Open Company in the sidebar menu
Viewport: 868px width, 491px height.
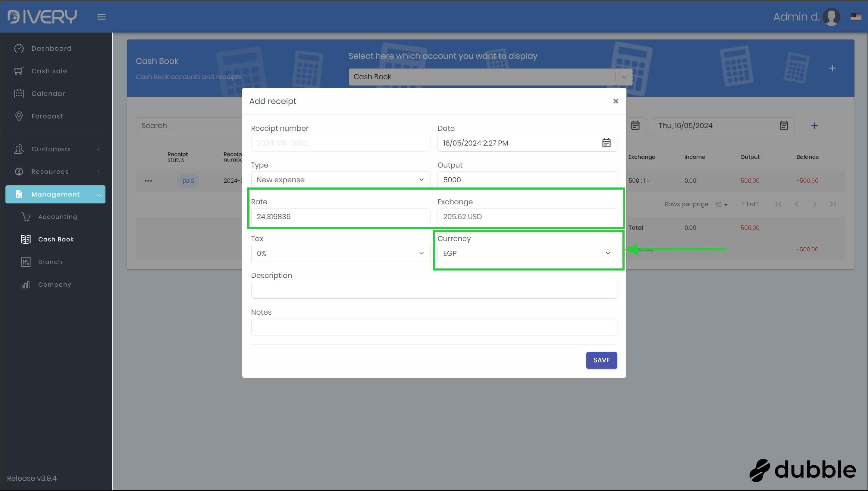(x=55, y=285)
